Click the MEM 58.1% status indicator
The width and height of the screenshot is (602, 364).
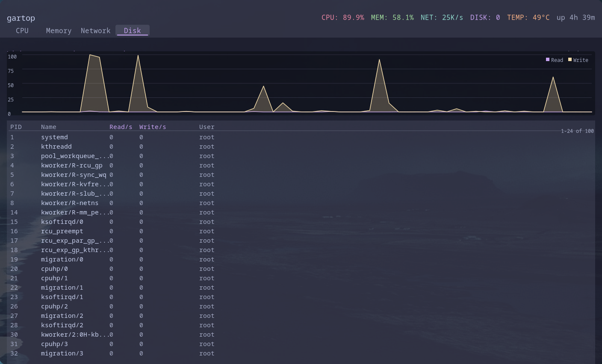pos(392,18)
